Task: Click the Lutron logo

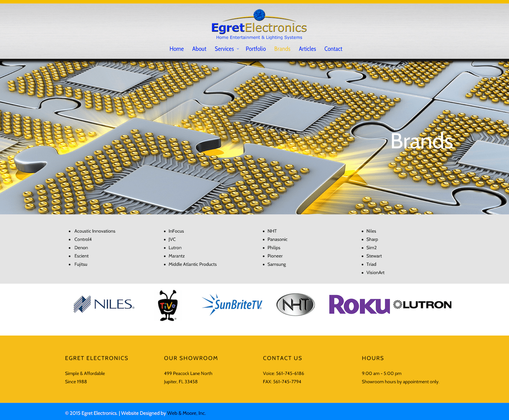Action: [x=422, y=304]
